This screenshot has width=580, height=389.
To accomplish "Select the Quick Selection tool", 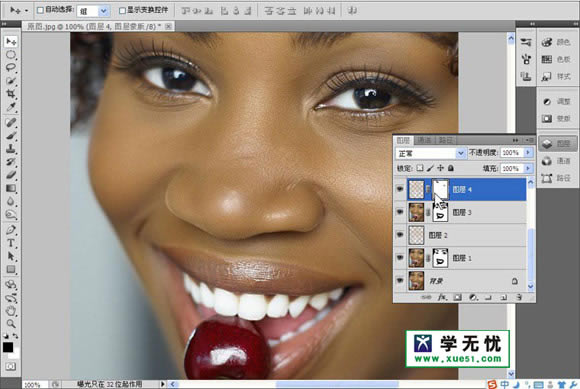I will (x=11, y=81).
